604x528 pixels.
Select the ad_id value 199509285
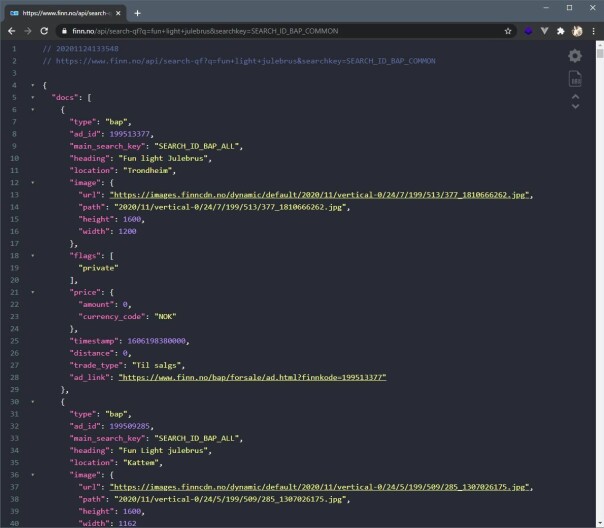pyautogui.click(x=129, y=426)
